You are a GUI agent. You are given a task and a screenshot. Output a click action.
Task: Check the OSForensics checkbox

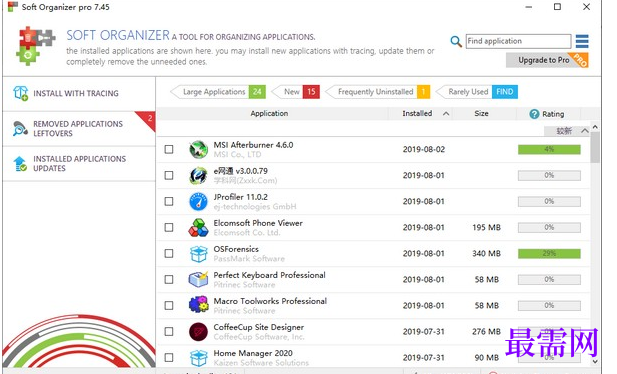coord(169,253)
